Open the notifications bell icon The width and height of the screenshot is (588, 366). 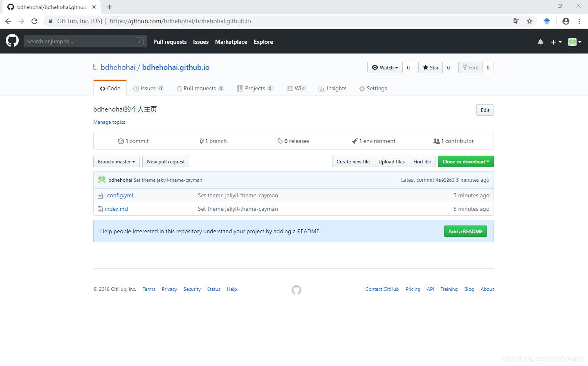pos(541,42)
